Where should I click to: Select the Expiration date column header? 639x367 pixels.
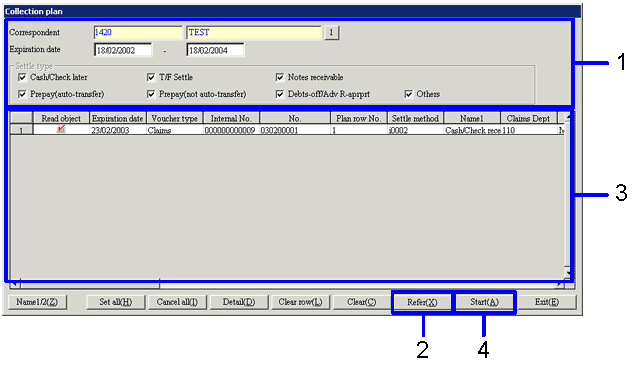coord(118,119)
